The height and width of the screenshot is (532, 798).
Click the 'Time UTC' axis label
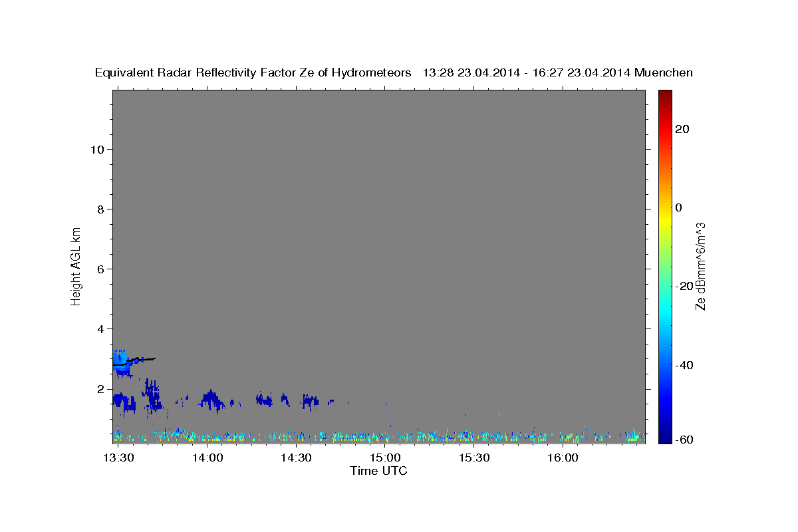pos(378,471)
